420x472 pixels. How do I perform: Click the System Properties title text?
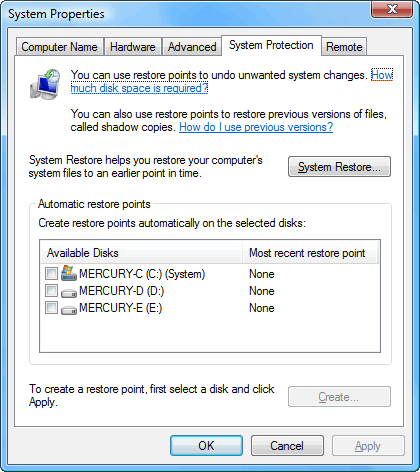tap(56, 14)
